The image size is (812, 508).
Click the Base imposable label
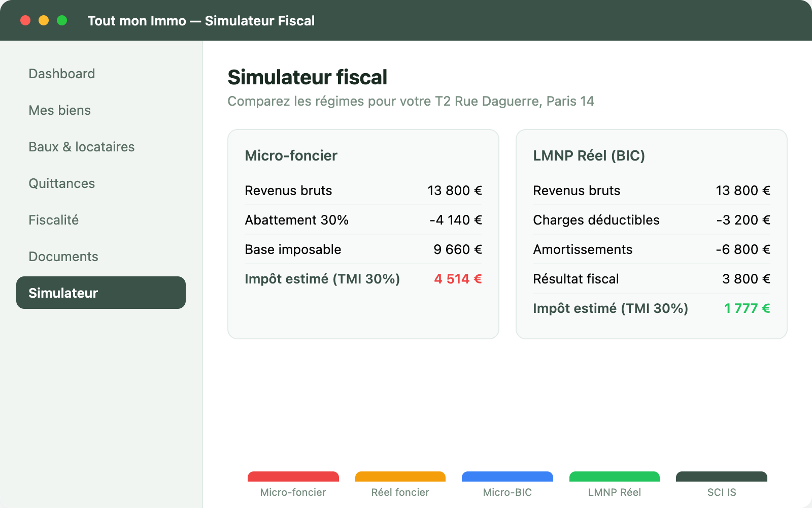pos(293,249)
